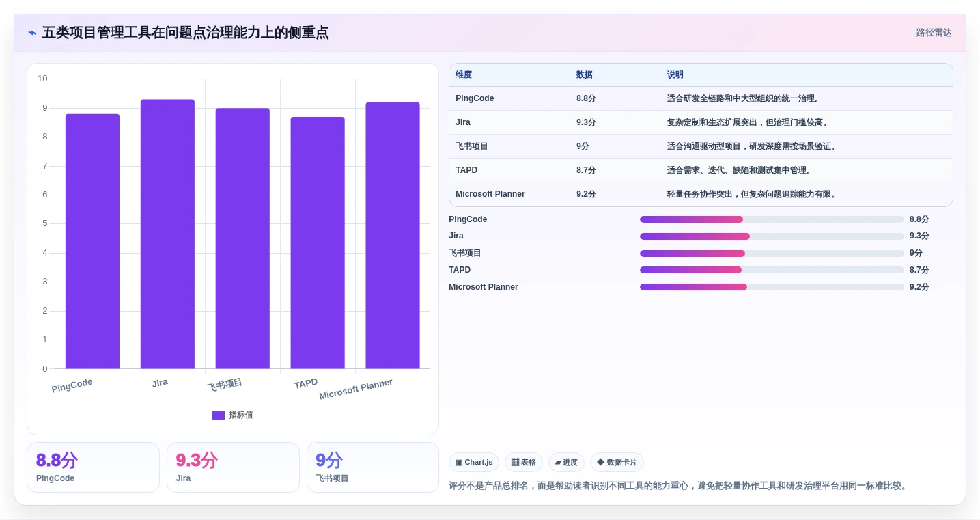Open the PingCode 8.8分 data card

[x=93, y=467]
